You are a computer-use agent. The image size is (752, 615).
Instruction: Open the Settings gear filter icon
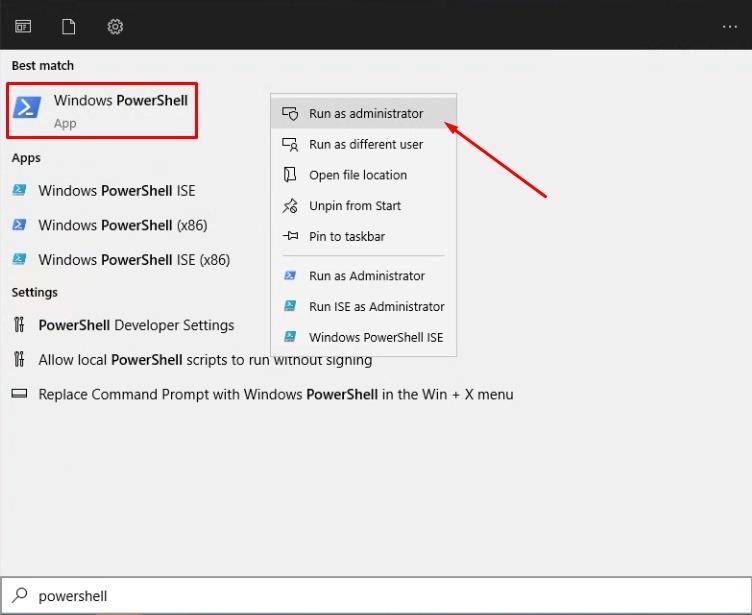[x=115, y=26]
